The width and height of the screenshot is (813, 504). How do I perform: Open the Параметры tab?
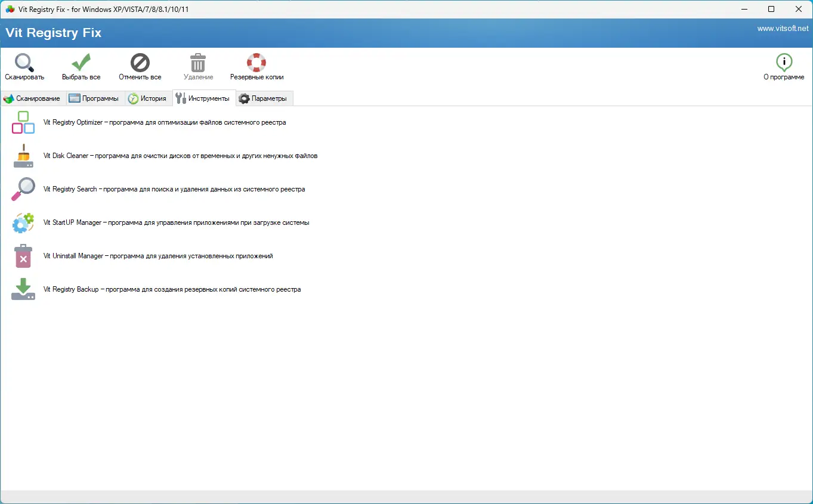point(263,98)
